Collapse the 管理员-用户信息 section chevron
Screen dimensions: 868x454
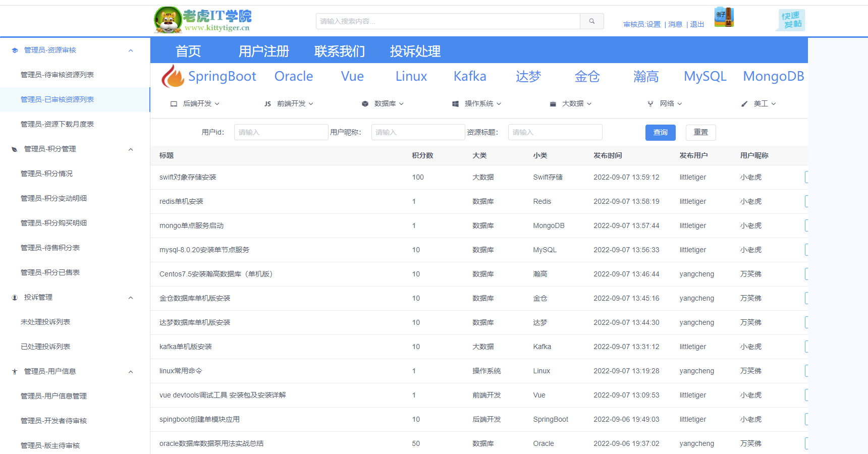pos(131,372)
